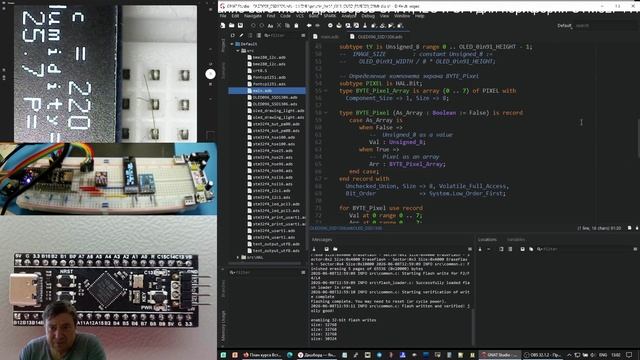The height and width of the screenshot is (360, 640).
Task: Click the Locations filter field
Action: (584, 249)
